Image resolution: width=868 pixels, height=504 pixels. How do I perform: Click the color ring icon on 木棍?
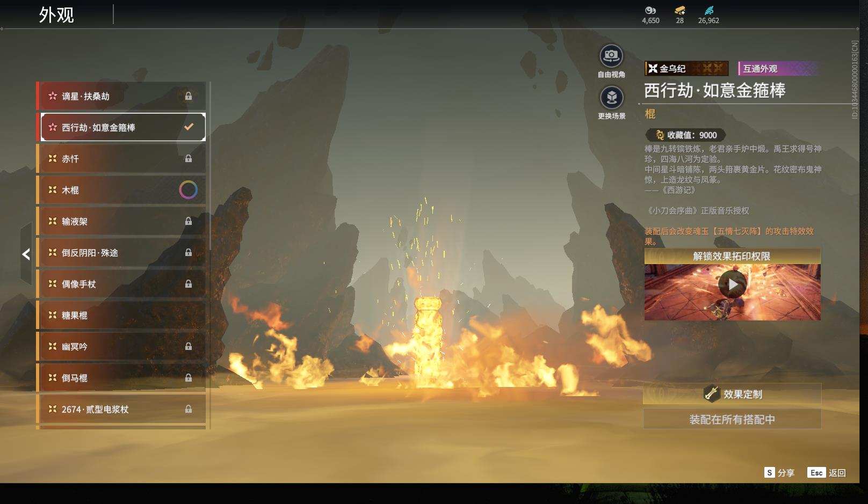(188, 190)
